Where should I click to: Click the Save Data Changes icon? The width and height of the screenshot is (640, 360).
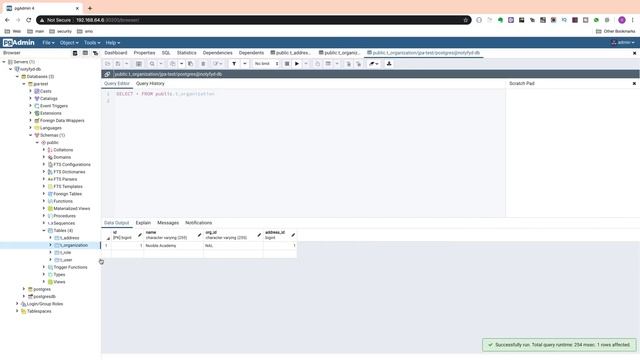[139, 64]
